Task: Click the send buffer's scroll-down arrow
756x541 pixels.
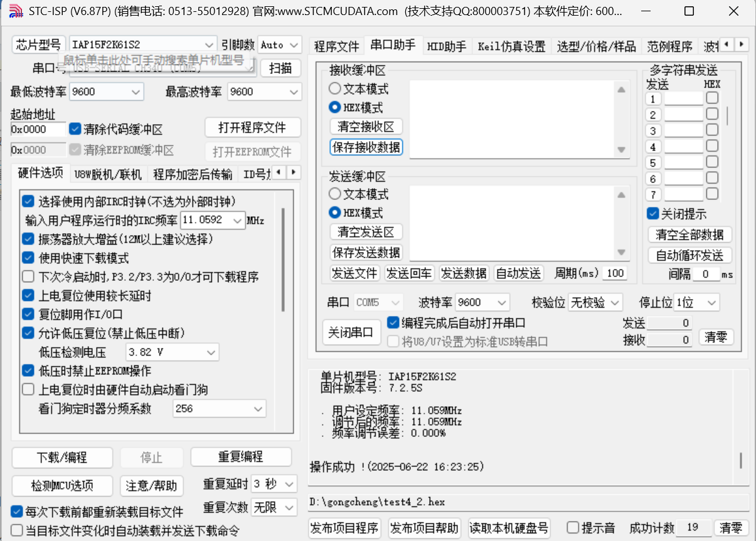Action: click(621, 253)
